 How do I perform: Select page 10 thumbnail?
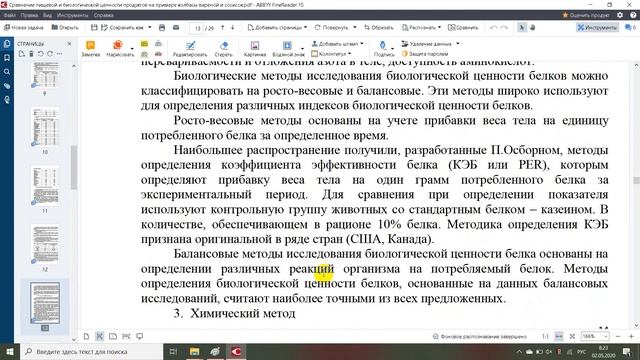(45, 127)
